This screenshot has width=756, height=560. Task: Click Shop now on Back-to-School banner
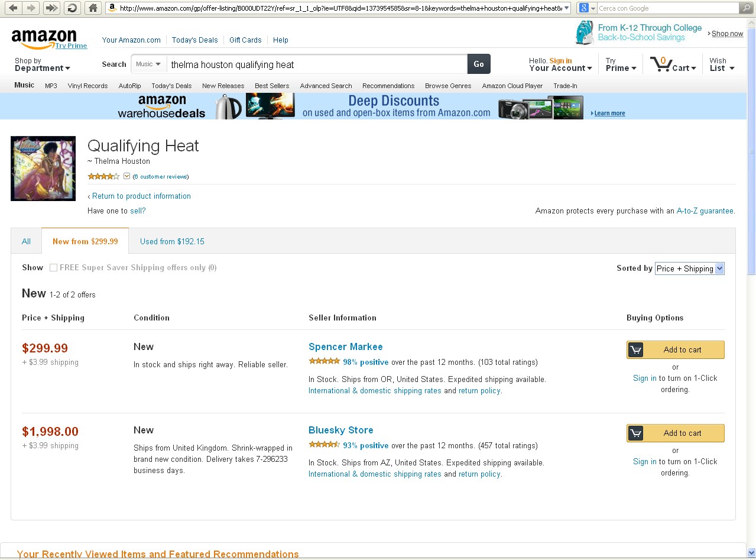[x=727, y=34]
